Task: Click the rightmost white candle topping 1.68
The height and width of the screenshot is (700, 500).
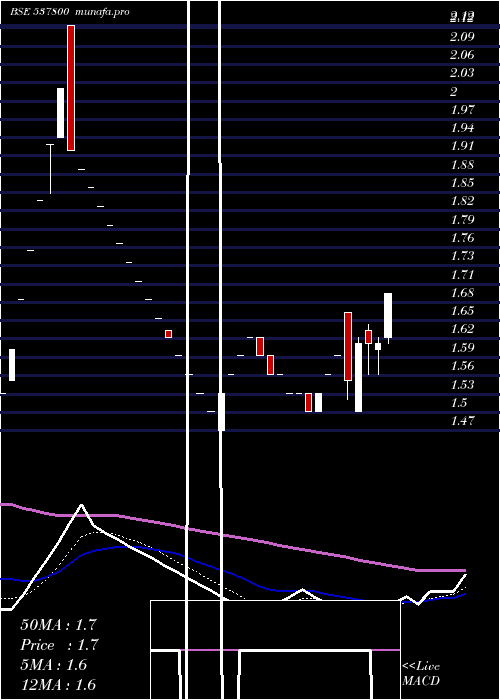Action: point(388,316)
